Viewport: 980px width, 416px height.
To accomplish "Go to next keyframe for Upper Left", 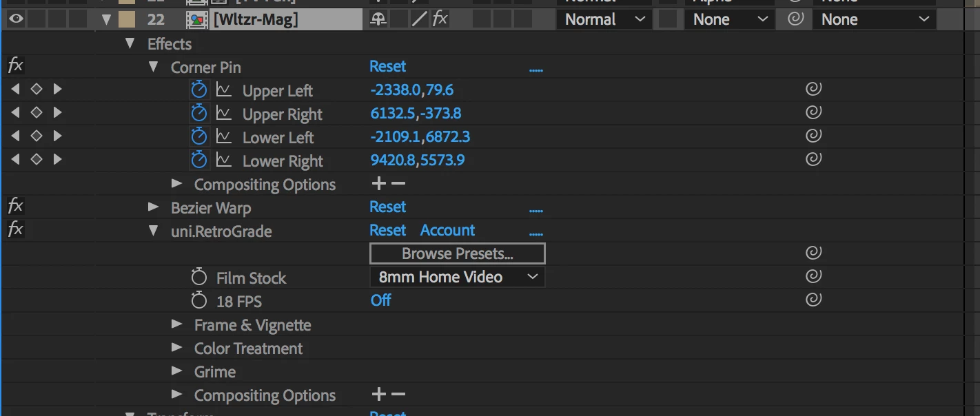I will [58, 89].
